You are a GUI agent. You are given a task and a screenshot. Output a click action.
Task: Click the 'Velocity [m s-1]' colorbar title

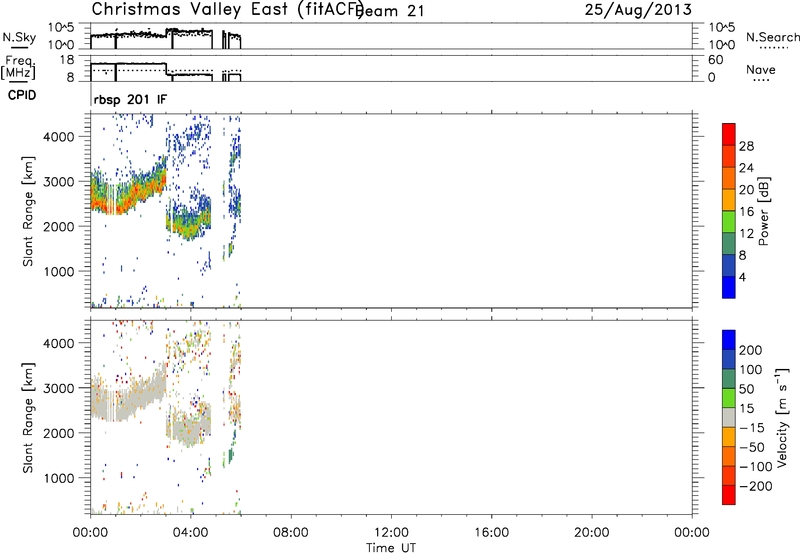pos(782,417)
